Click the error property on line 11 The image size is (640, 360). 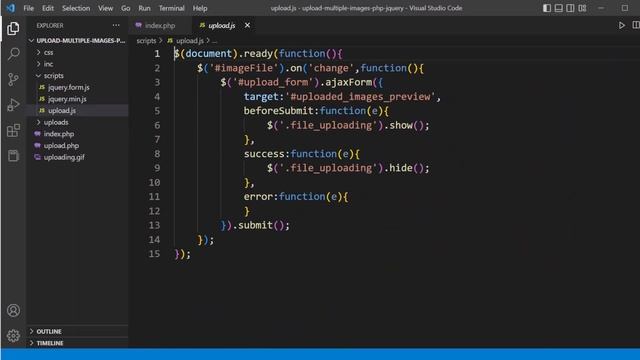pos(258,197)
